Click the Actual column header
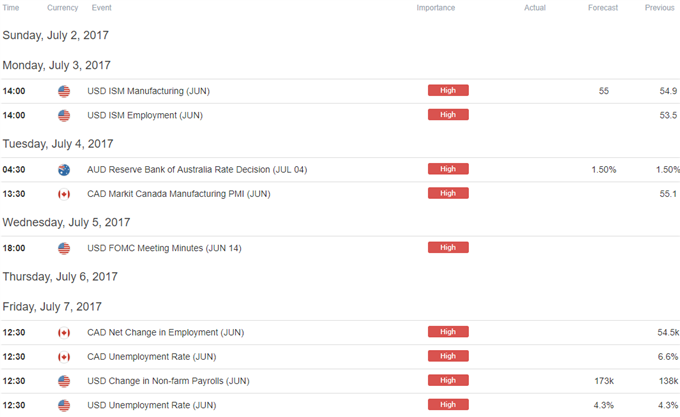Viewport: 680px width, 417px height. click(x=535, y=8)
